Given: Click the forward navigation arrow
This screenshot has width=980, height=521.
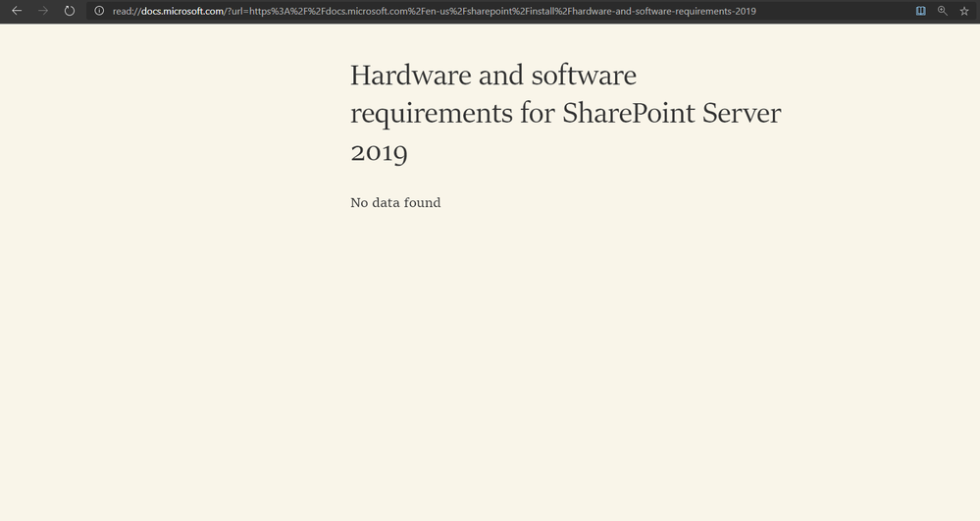Looking at the screenshot, I should pos(43,11).
